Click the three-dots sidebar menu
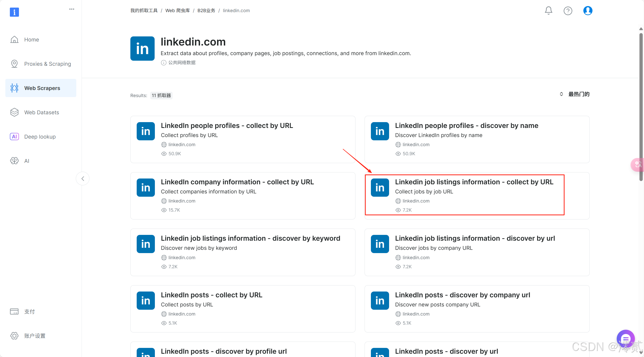 72,9
